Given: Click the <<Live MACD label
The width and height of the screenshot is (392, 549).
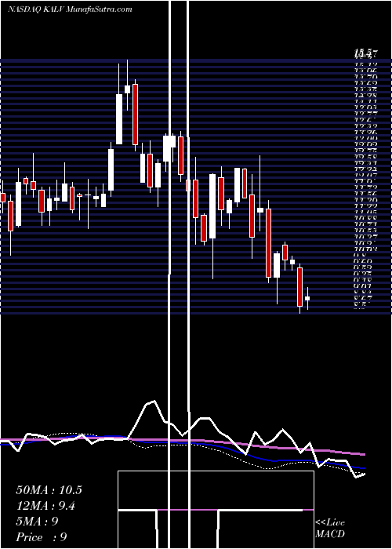Looking at the screenshot, I should [330, 528].
